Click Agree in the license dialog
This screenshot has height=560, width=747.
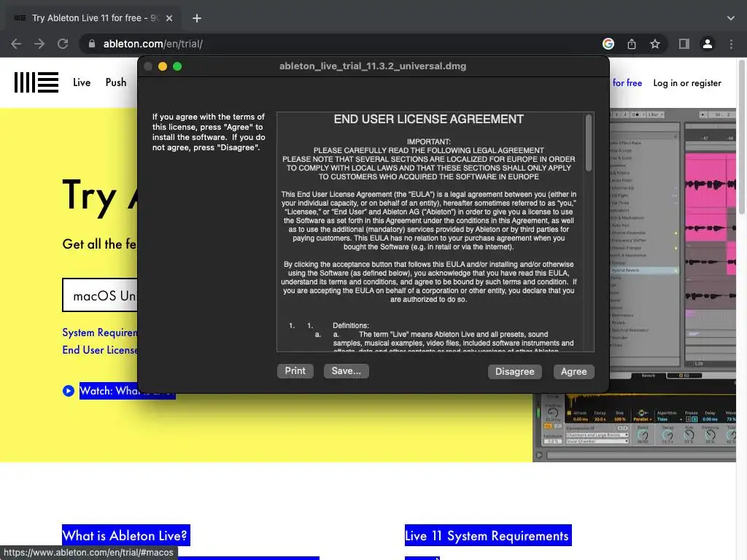pyautogui.click(x=573, y=371)
